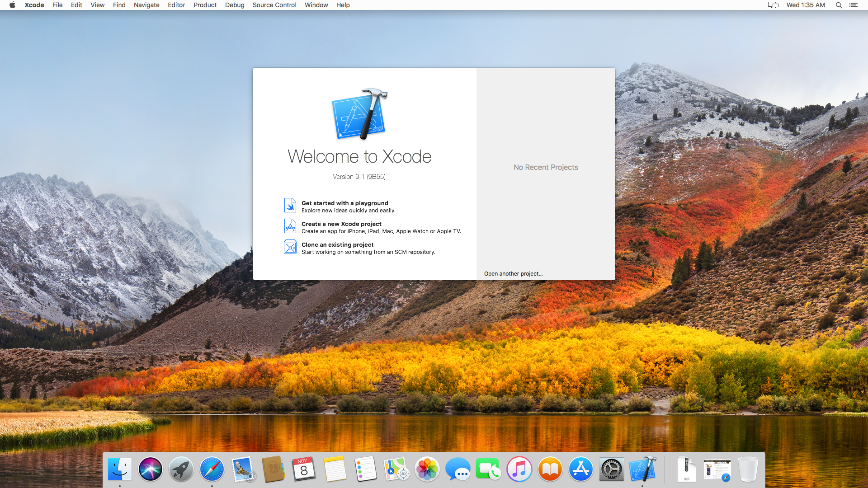Choose Clone an existing project
Screen dimensions: 868x488
point(337,245)
